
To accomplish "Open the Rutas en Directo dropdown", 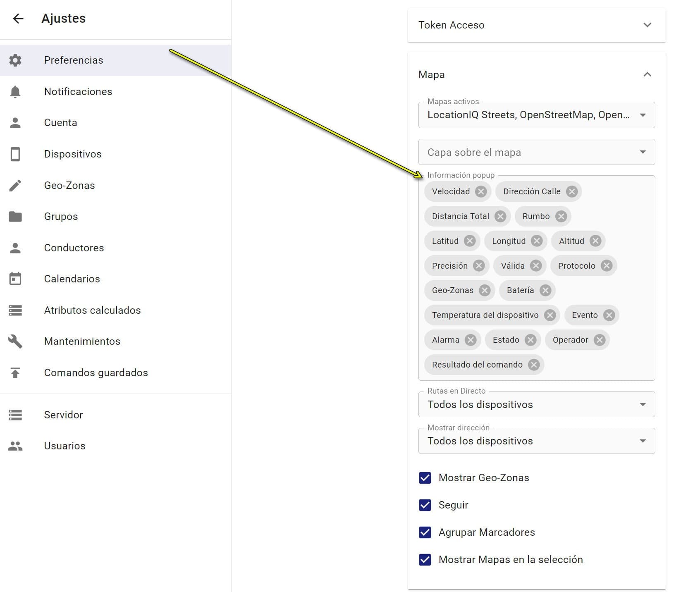I will point(536,404).
